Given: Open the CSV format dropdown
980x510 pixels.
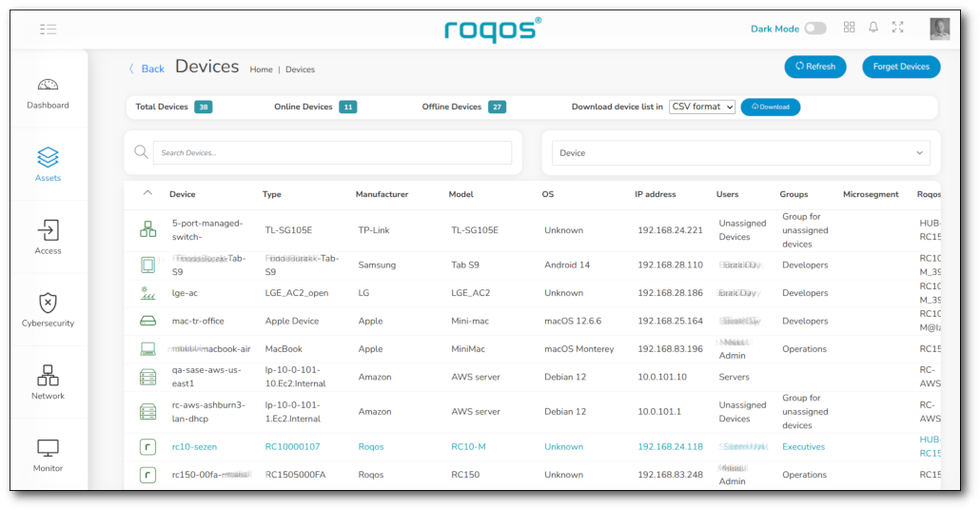Looking at the screenshot, I should [x=702, y=107].
